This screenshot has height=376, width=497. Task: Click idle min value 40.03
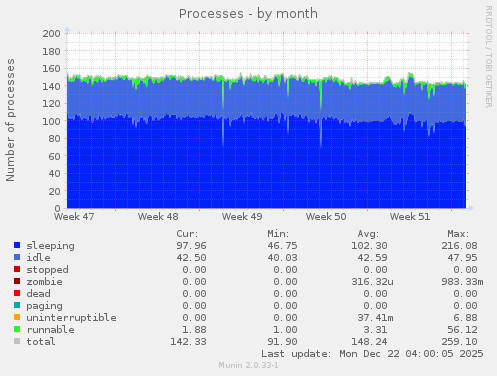pyautogui.click(x=282, y=258)
